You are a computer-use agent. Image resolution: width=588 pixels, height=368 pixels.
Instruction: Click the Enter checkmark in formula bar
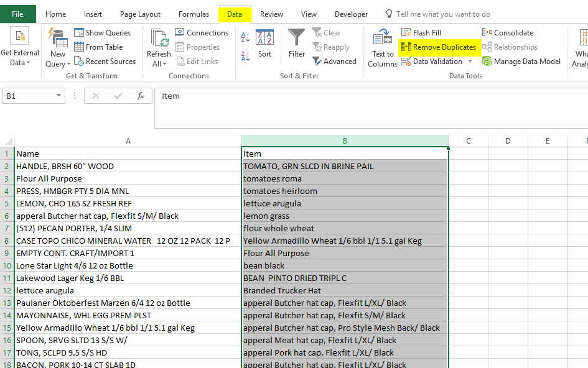[118, 96]
